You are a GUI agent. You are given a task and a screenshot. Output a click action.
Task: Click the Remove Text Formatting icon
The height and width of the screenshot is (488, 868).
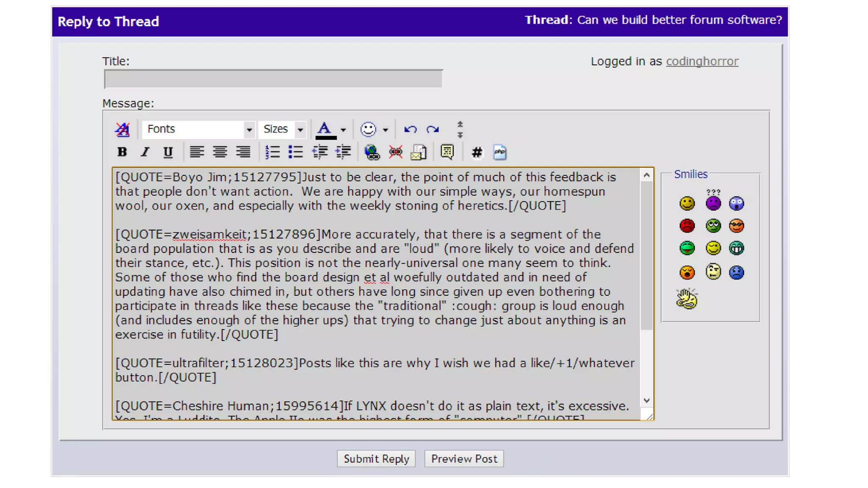coord(122,129)
